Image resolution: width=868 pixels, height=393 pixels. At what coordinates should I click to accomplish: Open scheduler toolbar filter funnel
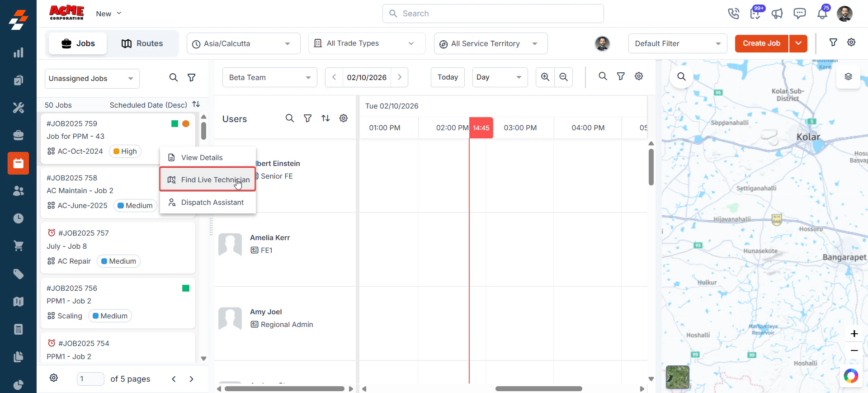[x=621, y=76]
